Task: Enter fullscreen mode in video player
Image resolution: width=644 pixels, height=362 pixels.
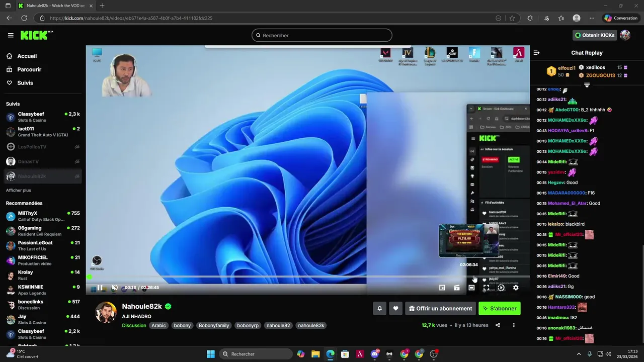Action: pyautogui.click(x=486, y=288)
